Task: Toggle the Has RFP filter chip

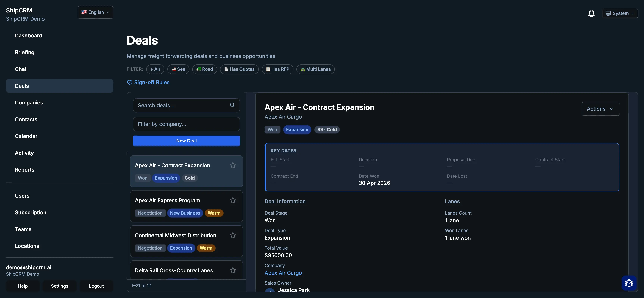Action: [x=277, y=69]
